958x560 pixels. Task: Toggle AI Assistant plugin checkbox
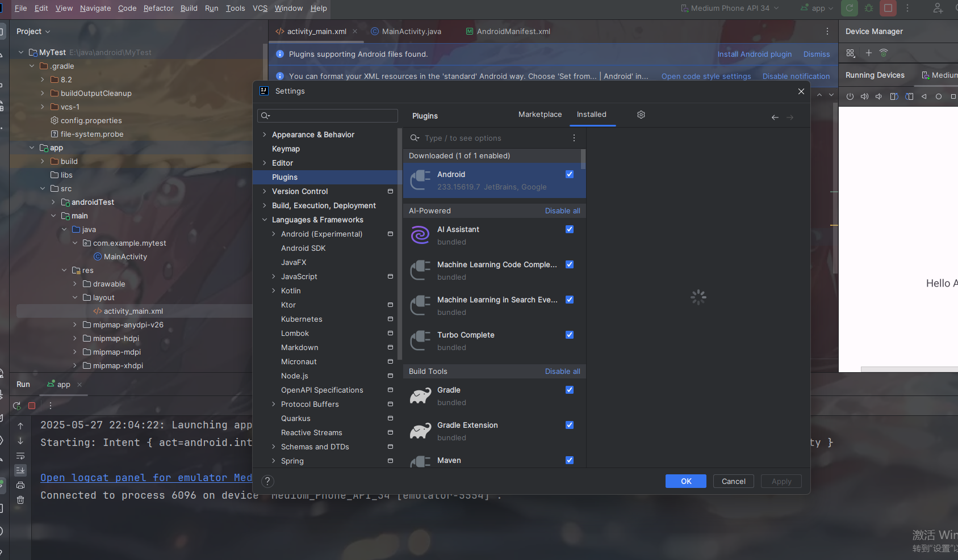click(x=570, y=229)
